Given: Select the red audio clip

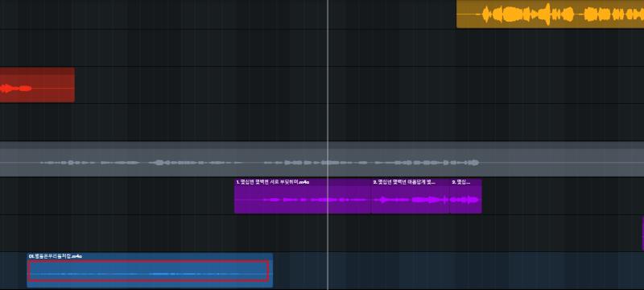Looking at the screenshot, I should [x=37, y=85].
